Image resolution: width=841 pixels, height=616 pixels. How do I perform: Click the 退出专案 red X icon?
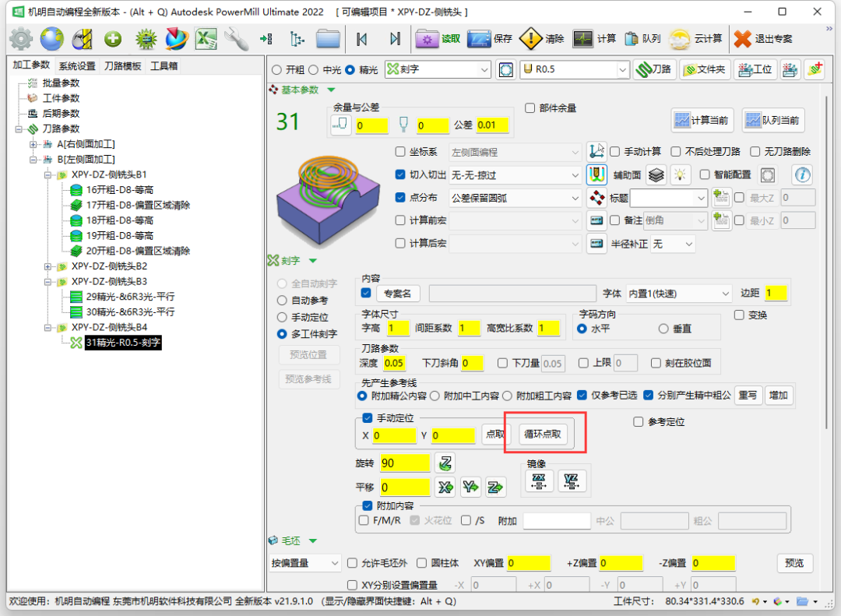pyautogui.click(x=743, y=38)
